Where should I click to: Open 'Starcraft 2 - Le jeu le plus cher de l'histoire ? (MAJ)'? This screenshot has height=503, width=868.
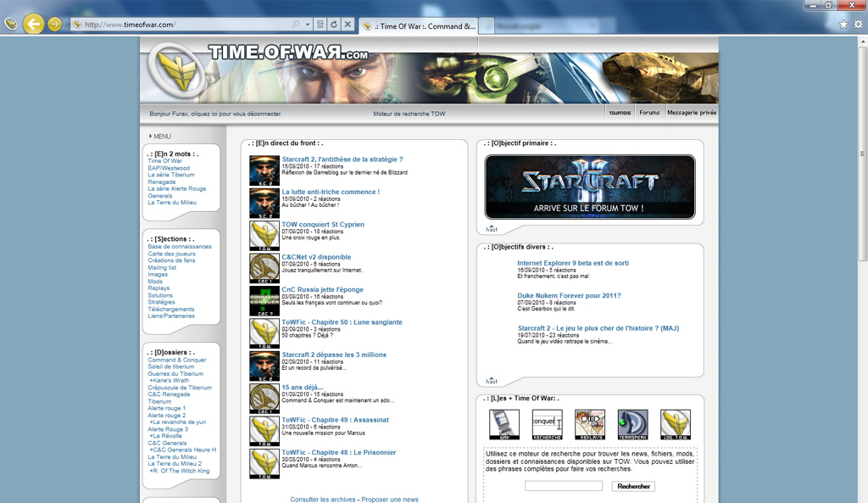coord(598,328)
